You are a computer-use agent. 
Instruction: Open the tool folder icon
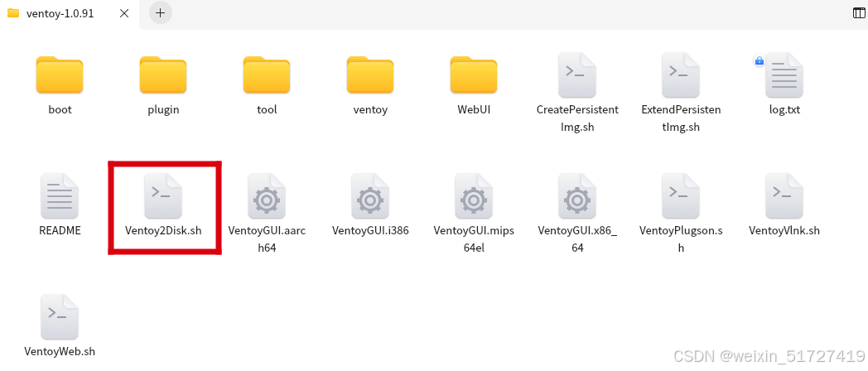click(267, 75)
